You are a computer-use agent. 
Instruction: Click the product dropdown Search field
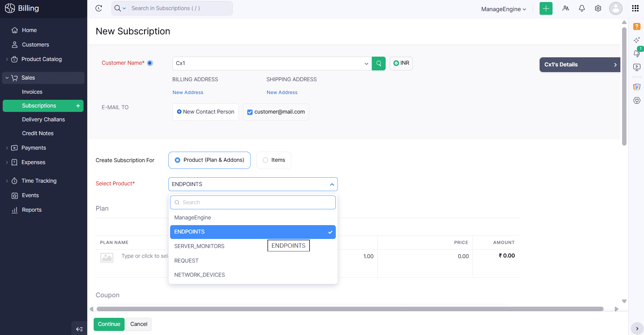253,203
